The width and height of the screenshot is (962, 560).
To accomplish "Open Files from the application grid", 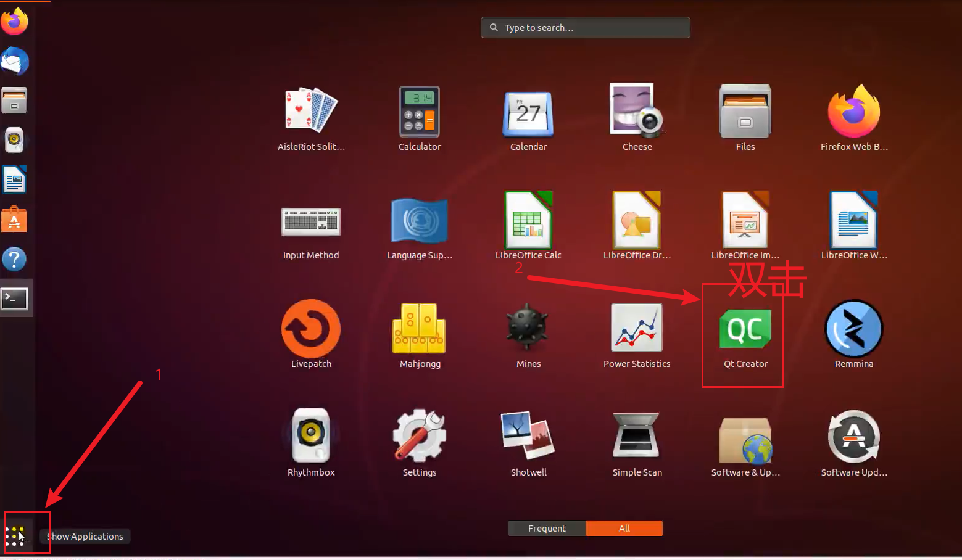I will pos(745,111).
